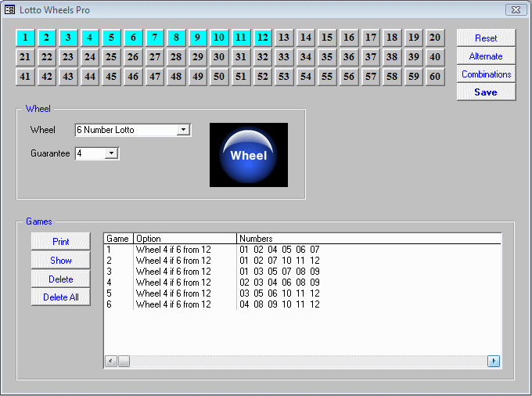Close the Lotto Wheels Pro window
Image resolution: width=532 pixels, height=396 pixels.
tap(516, 10)
